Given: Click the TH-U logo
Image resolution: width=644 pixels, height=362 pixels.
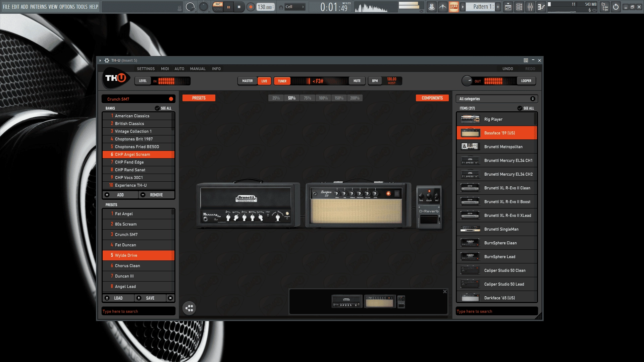Looking at the screenshot, I should click(115, 78).
